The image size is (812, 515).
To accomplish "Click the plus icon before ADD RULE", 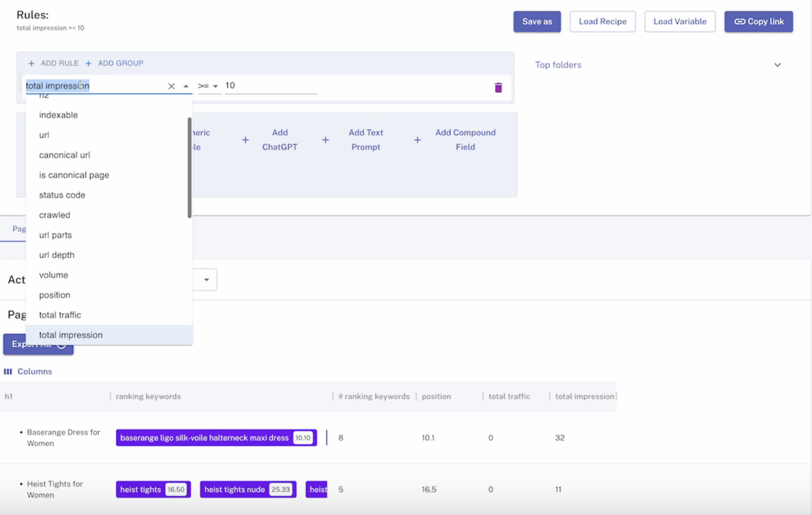I will 31,63.
